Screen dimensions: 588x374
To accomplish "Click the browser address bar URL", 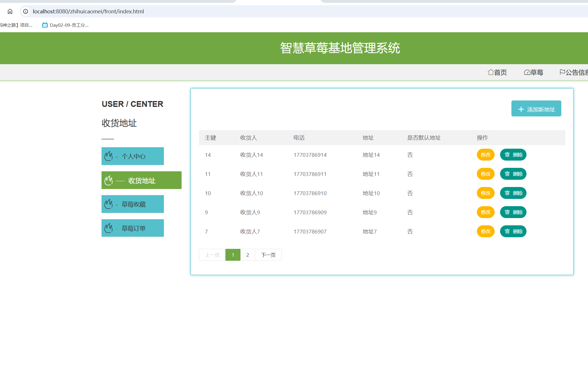I will point(88,11).
